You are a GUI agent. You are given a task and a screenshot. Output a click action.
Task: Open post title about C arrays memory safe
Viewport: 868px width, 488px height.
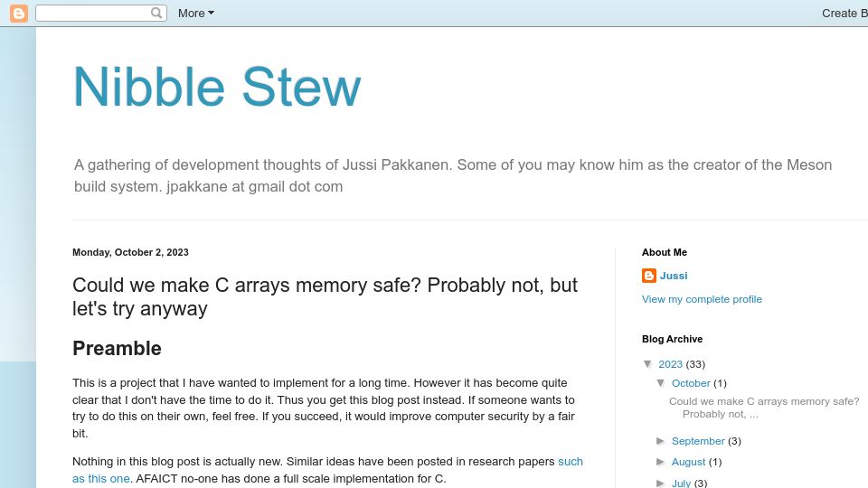[x=325, y=296]
